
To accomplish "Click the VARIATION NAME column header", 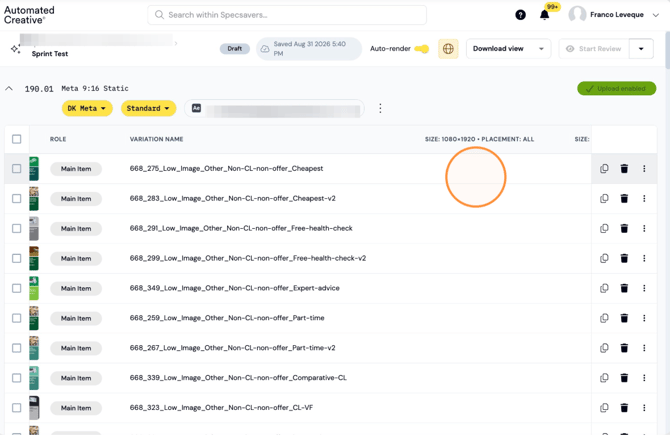I will (156, 139).
